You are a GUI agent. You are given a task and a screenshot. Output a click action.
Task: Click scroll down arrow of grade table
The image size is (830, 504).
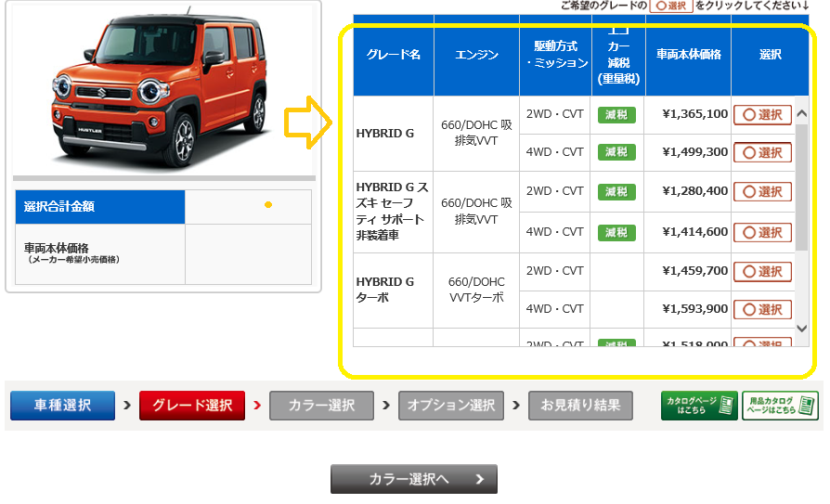pos(801,329)
